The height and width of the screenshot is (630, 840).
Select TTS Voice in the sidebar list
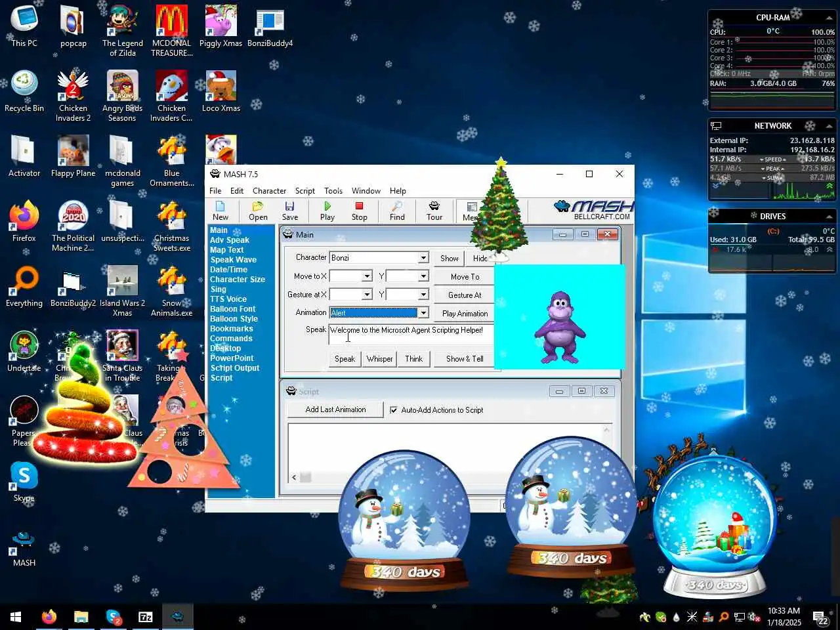click(228, 299)
